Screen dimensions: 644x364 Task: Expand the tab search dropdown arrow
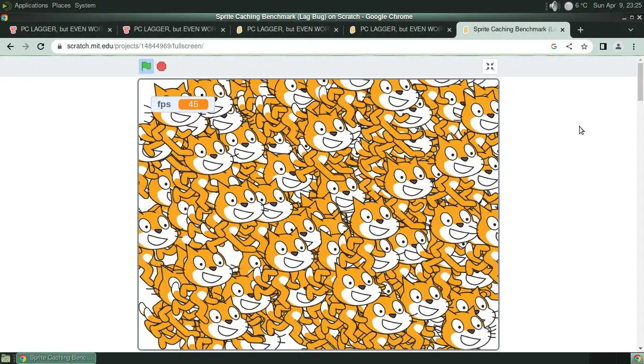[x=630, y=29]
